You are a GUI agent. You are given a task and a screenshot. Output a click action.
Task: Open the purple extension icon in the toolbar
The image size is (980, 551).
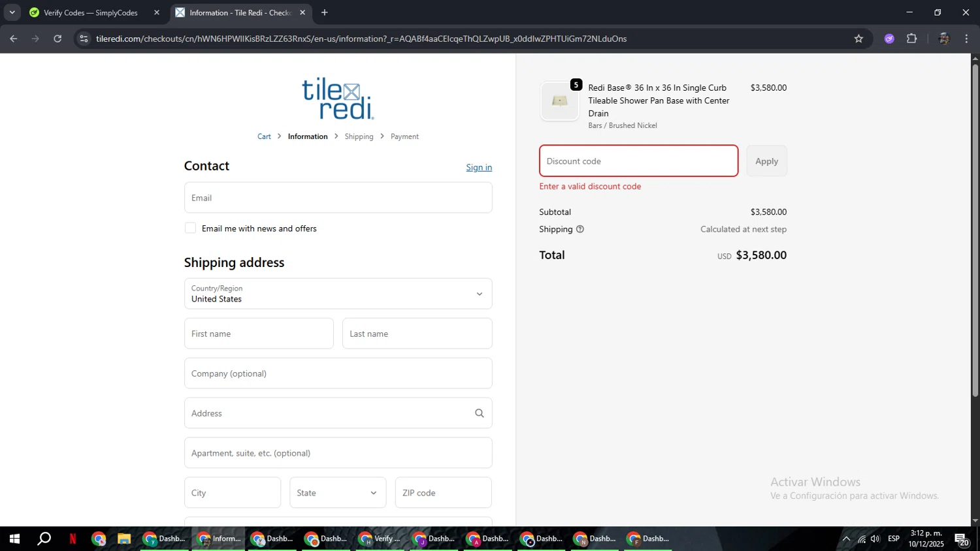tap(889, 39)
